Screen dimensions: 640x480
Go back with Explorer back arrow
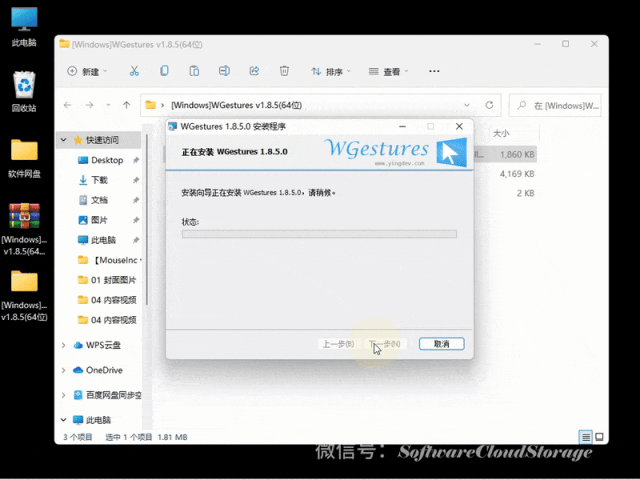67,105
